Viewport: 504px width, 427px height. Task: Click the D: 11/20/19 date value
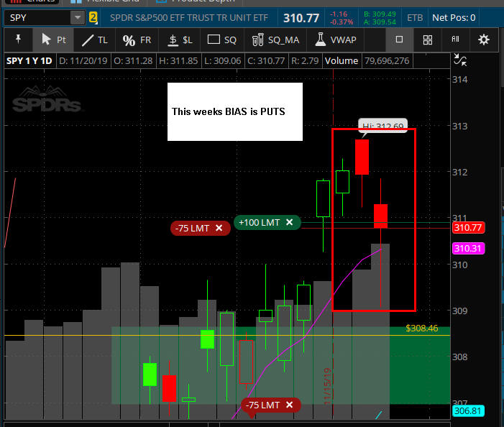(x=83, y=60)
